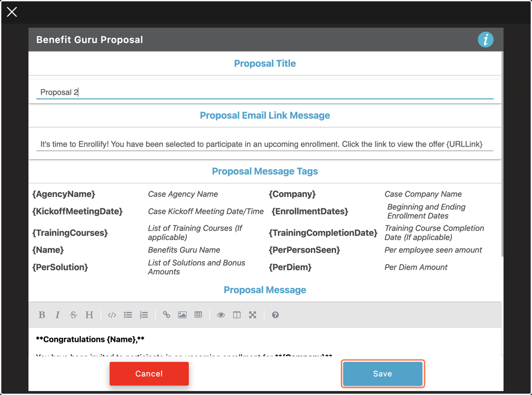Insert a table into the message
This screenshot has width=532, height=395.
tap(198, 315)
